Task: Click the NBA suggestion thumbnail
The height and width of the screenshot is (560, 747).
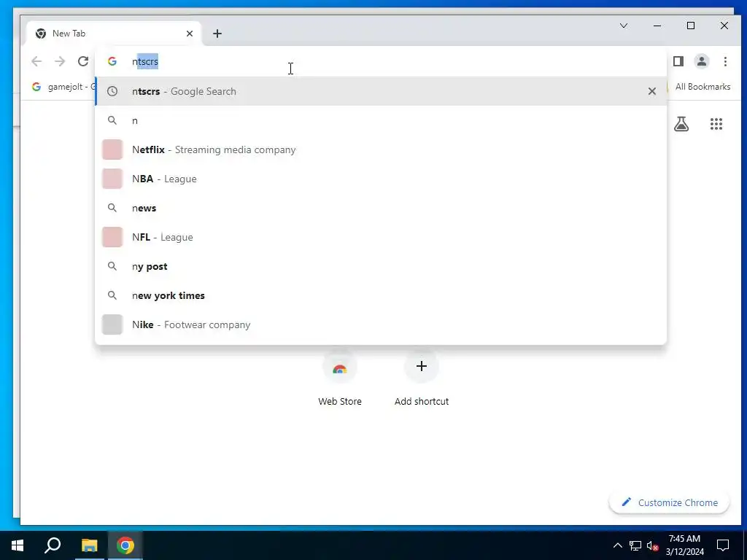Action: pyautogui.click(x=112, y=179)
